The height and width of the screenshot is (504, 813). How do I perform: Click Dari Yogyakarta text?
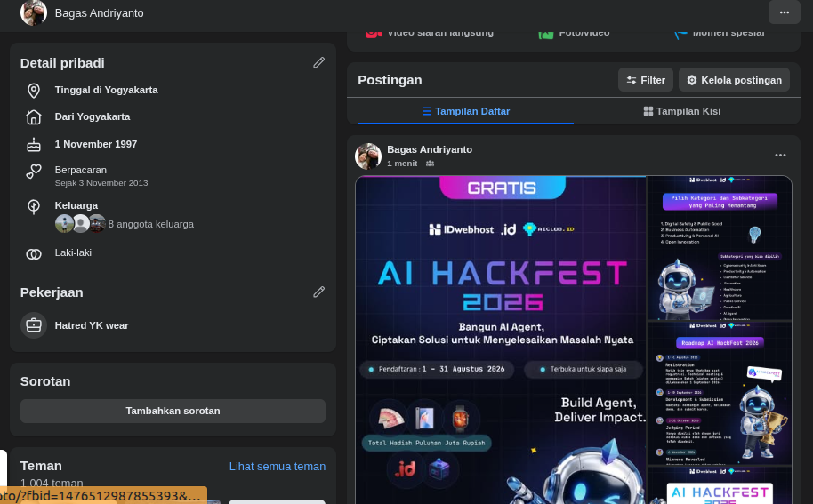(93, 117)
